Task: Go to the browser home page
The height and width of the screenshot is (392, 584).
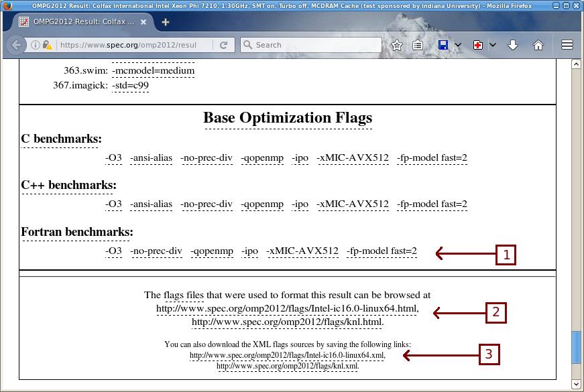Action: (538, 44)
